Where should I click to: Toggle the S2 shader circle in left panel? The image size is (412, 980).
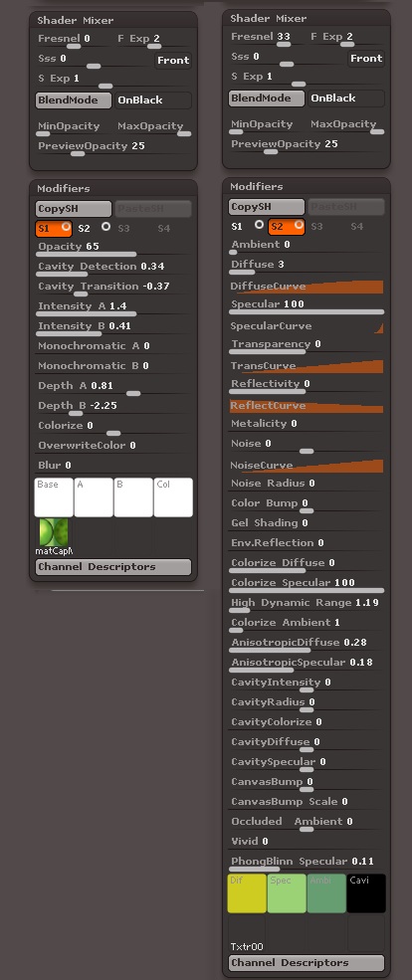coord(105,226)
